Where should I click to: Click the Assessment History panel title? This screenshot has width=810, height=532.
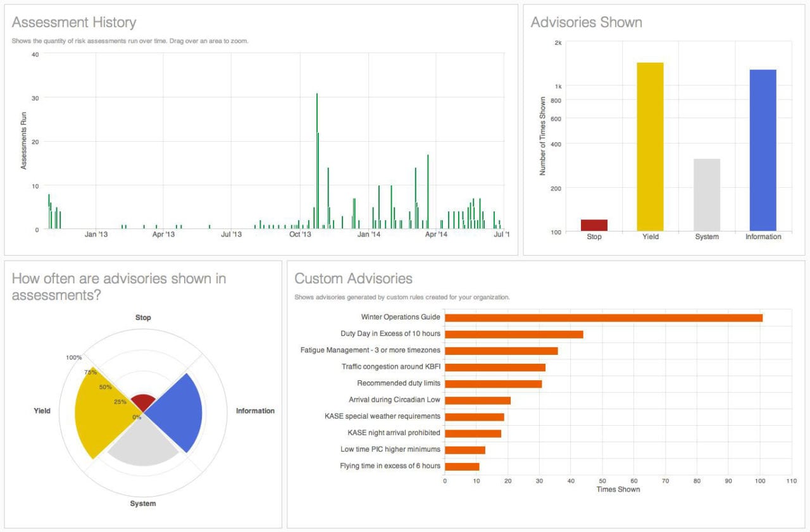[x=74, y=23]
